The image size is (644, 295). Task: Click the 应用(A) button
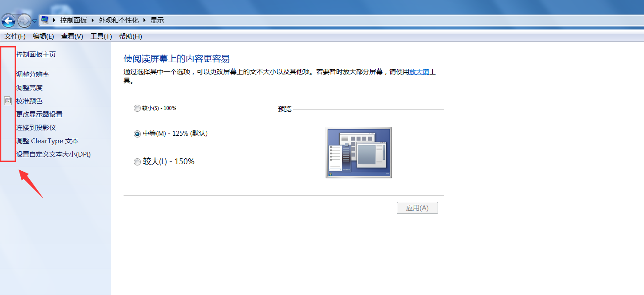pos(417,208)
